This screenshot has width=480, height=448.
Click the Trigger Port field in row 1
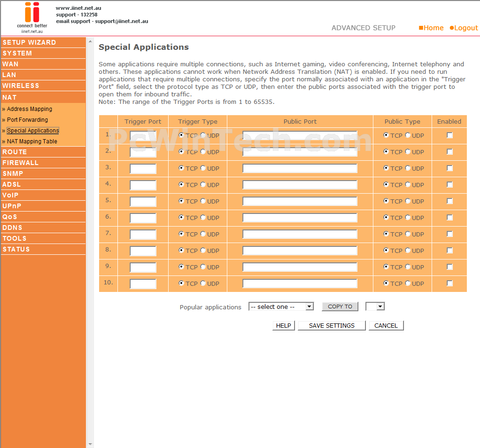pyautogui.click(x=143, y=136)
